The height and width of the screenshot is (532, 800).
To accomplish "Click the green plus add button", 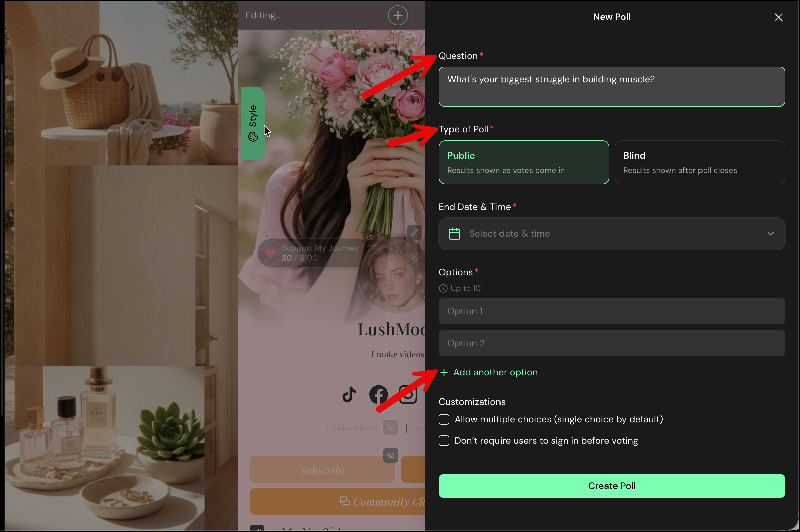I will tap(398, 15).
